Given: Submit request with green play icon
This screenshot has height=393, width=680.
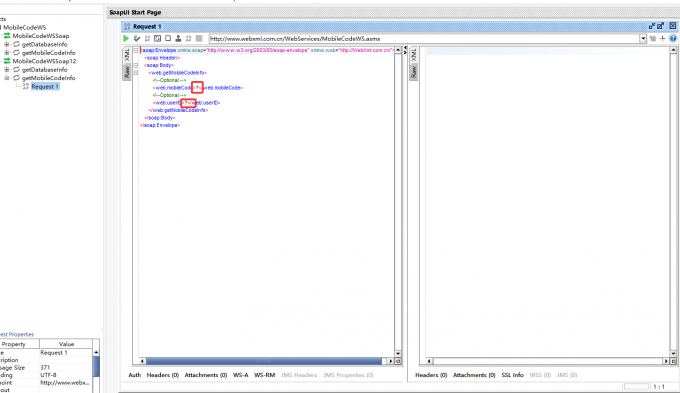Looking at the screenshot, I should pyautogui.click(x=126, y=39).
